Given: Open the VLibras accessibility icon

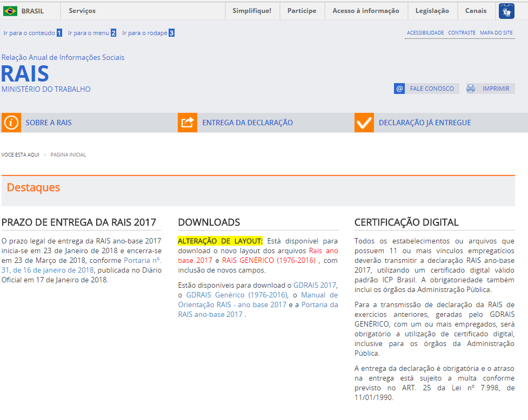Looking at the screenshot, I should pyautogui.click(x=506, y=11).
